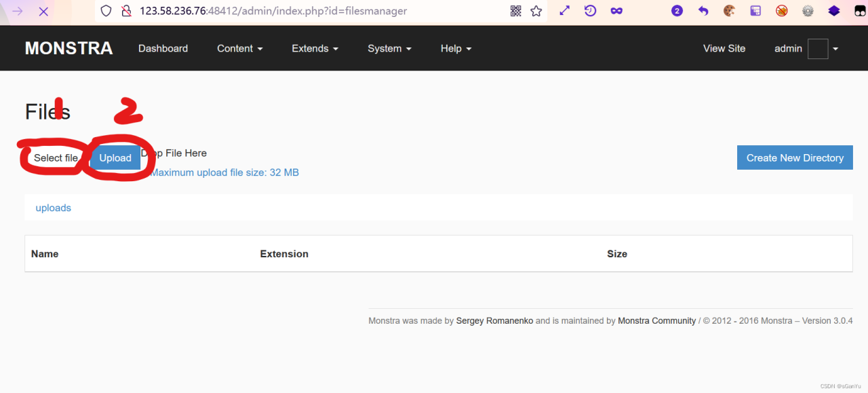Scan QR code using the browser toolbar icon
The height and width of the screenshot is (393, 868).
(515, 11)
